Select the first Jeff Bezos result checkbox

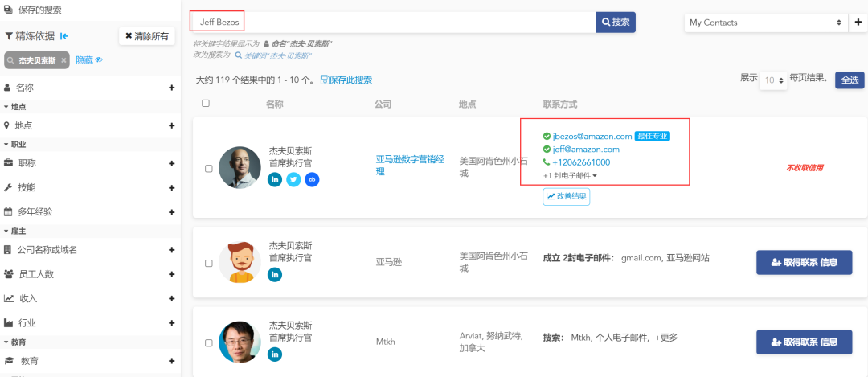point(208,169)
